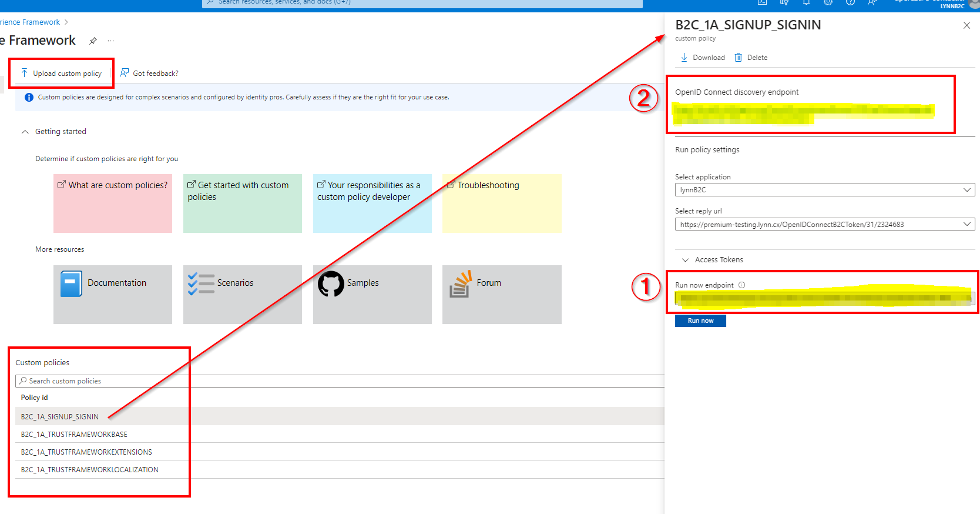
Task: Open the Documentation tile
Action: click(112, 294)
